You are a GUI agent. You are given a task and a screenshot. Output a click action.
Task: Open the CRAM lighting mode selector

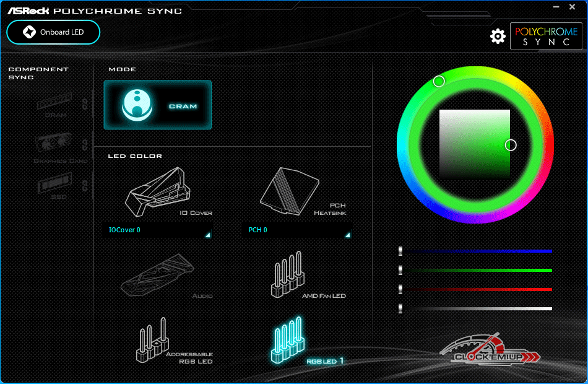point(157,105)
